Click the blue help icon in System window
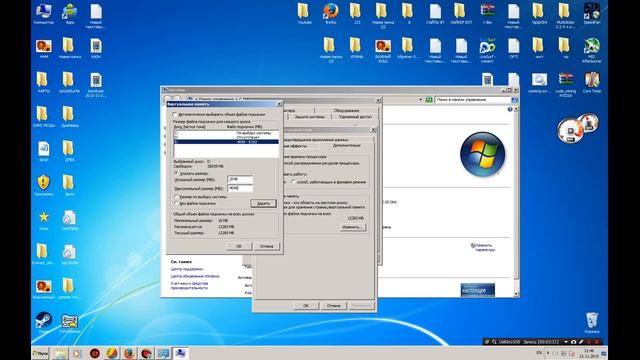 (510, 109)
